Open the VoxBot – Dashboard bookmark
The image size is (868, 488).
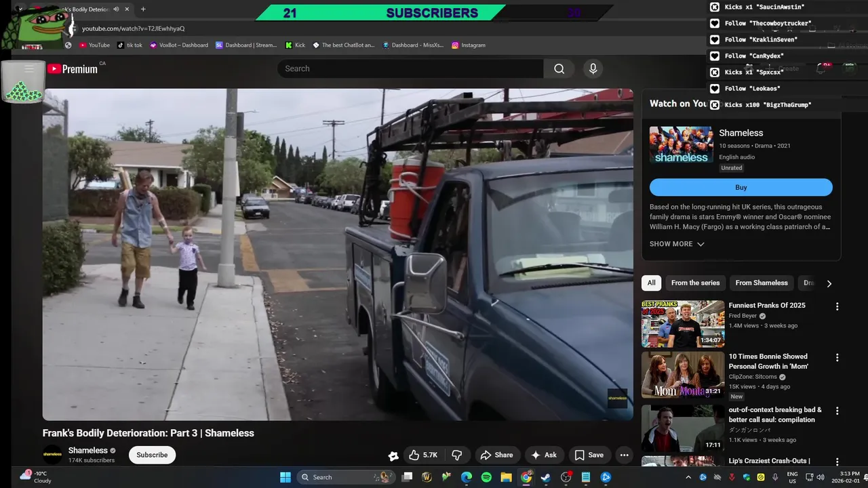(x=178, y=45)
